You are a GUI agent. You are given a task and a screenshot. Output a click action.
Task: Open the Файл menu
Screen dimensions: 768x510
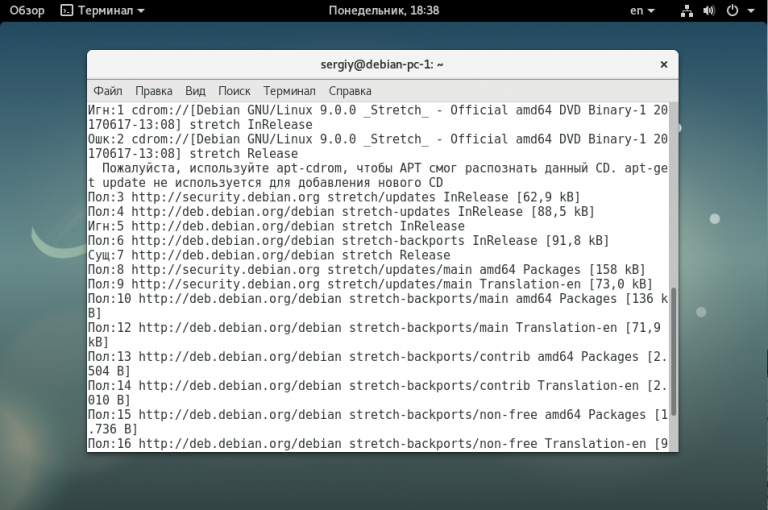(108, 90)
